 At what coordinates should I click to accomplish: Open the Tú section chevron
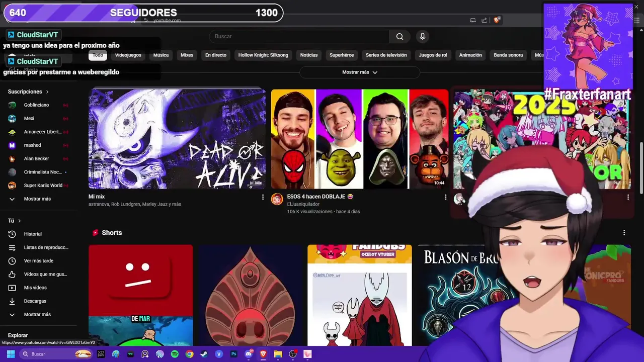coord(20,221)
